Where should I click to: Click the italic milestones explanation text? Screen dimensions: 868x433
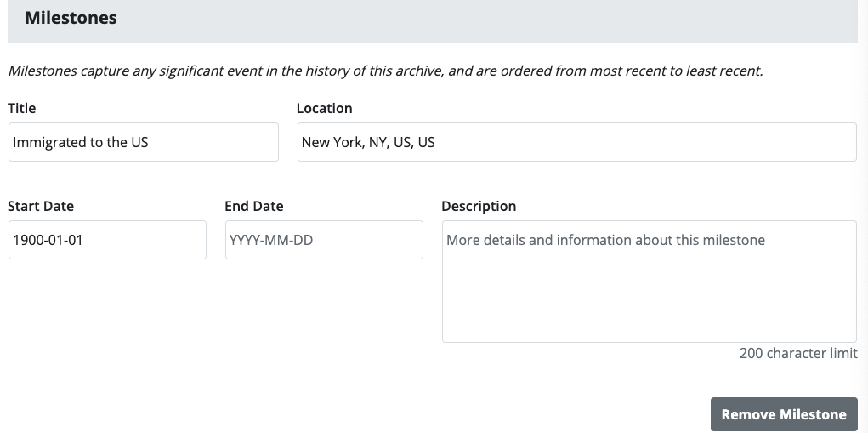[x=385, y=71]
